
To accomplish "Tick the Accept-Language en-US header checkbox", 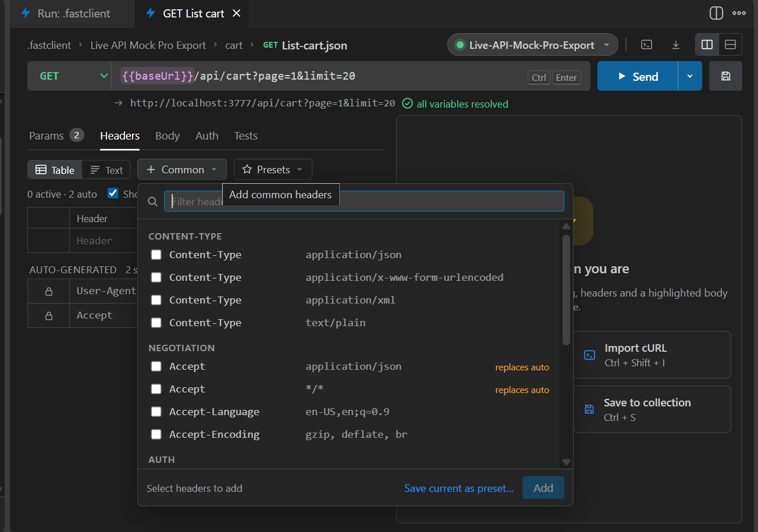I will [156, 412].
